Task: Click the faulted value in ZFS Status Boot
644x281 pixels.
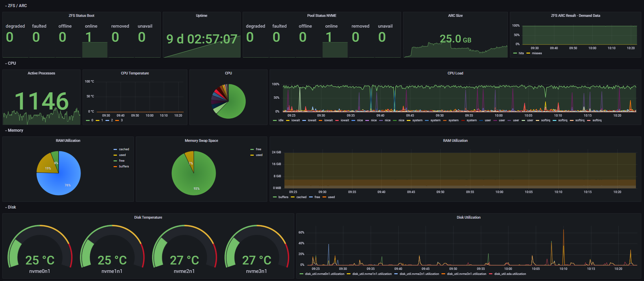Action: [x=36, y=37]
